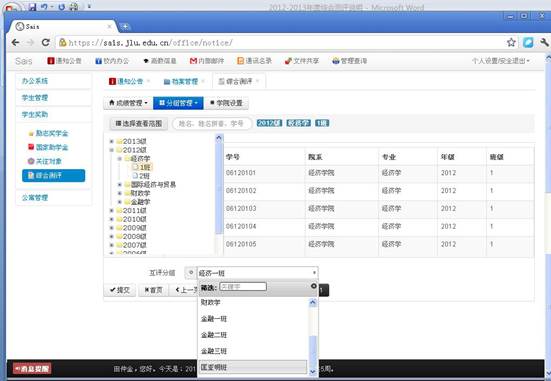551x381 pixels.
Task: Close the Sais browser tab
Action: [109, 26]
